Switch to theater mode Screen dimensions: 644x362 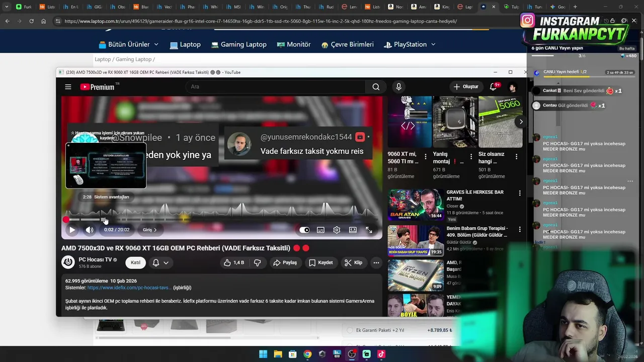pyautogui.click(x=353, y=230)
